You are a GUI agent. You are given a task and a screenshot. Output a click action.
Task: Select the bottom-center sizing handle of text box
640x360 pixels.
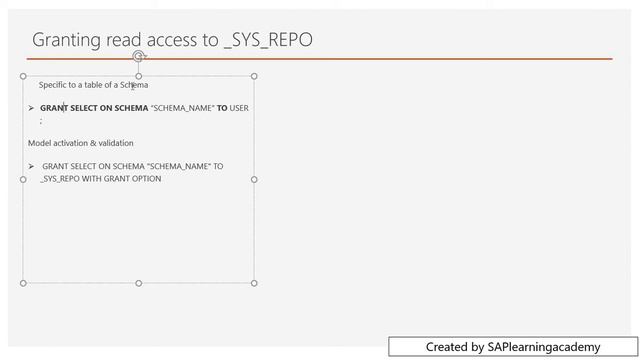pyautogui.click(x=139, y=283)
